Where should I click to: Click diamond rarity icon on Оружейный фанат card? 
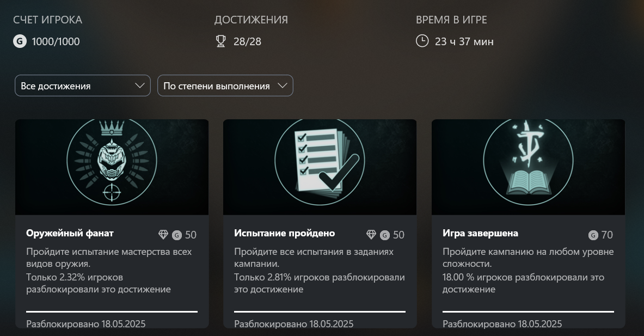163,235
